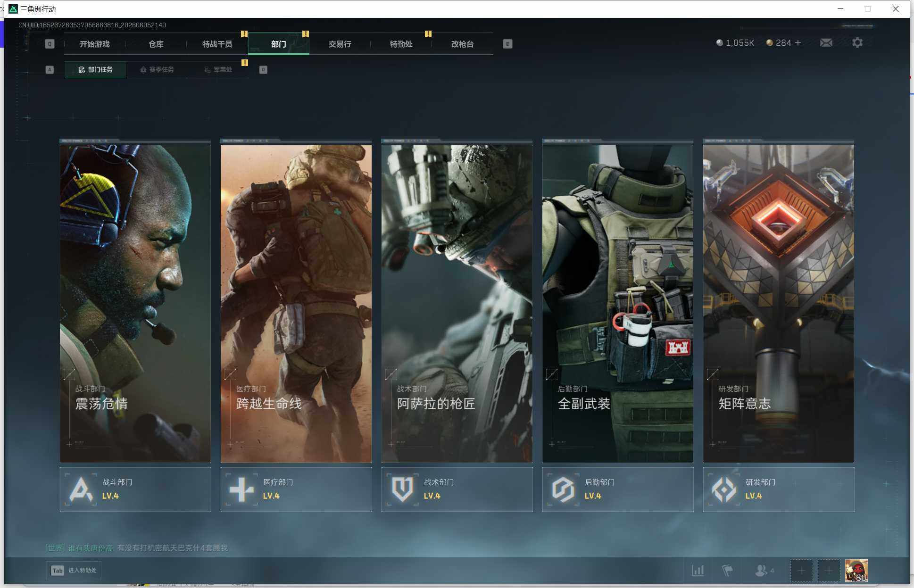The width and height of the screenshot is (914, 588).
Task: Open the settings gear icon
Action: tap(857, 42)
